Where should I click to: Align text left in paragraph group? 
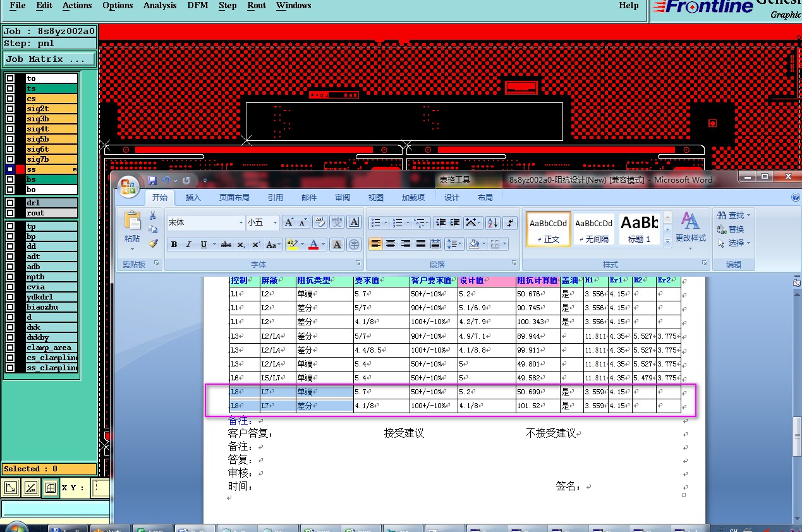coord(375,244)
